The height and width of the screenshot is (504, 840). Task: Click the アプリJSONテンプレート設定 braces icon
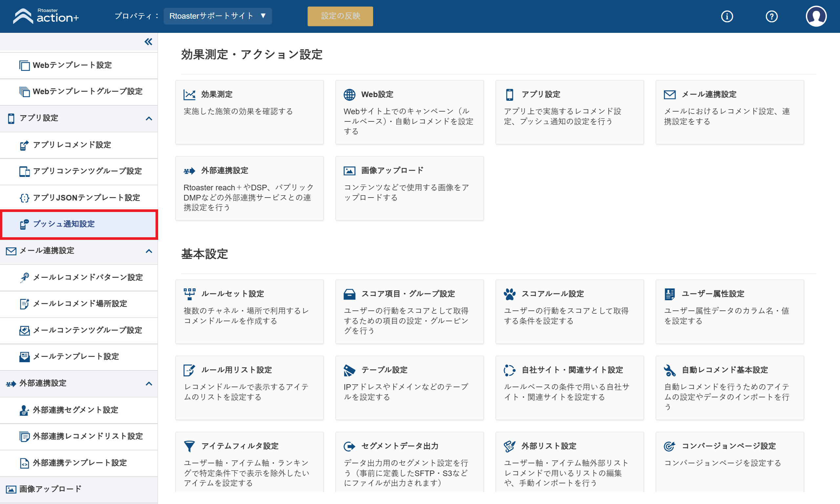point(25,198)
